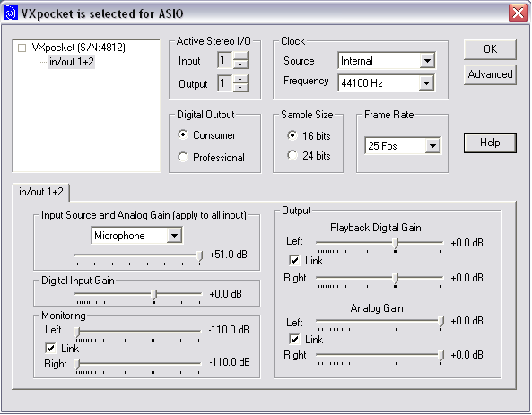Open the Clock Source dropdown
The image size is (532, 415).
coord(427,61)
